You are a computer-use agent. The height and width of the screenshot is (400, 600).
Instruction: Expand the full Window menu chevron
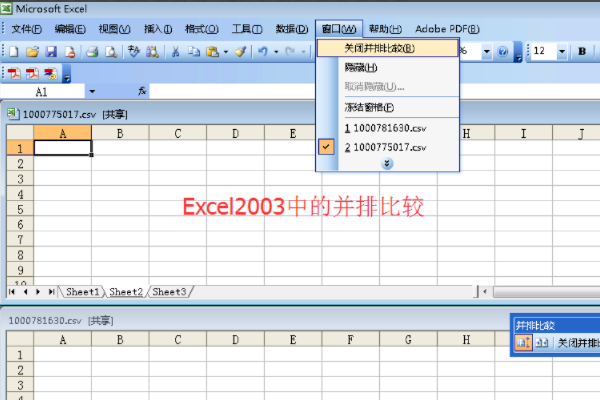[x=387, y=164]
